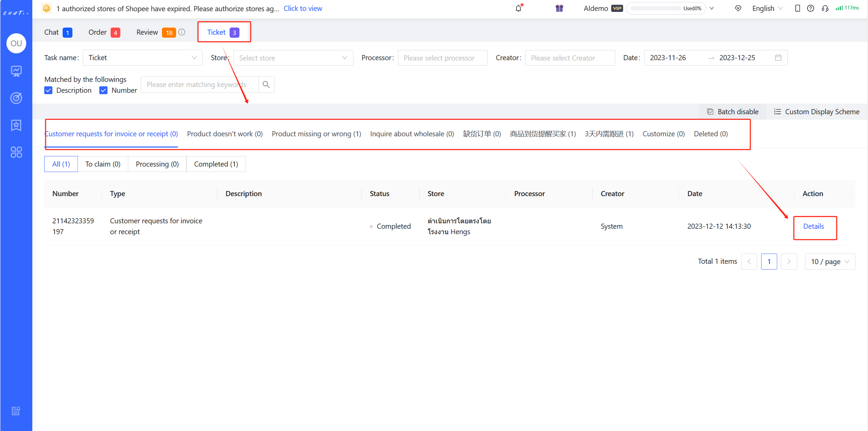Screen dimensions: 868x431
Task: Select Product missing or wrong tab
Action: pyautogui.click(x=316, y=134)
